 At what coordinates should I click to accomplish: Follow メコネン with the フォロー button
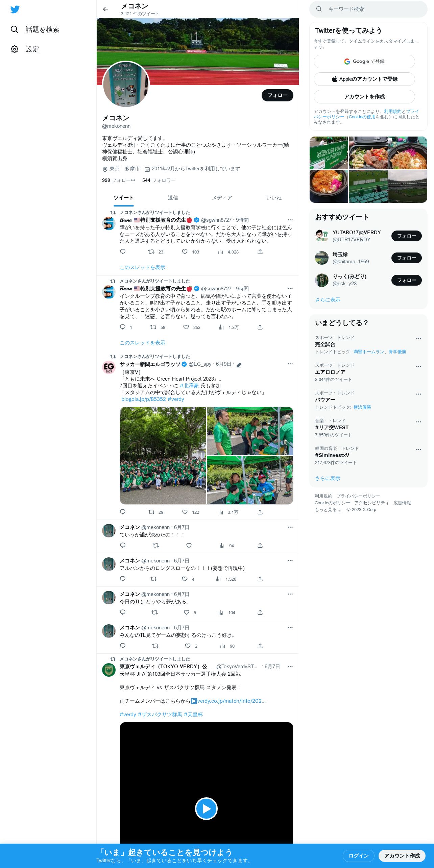pos(277,95)
